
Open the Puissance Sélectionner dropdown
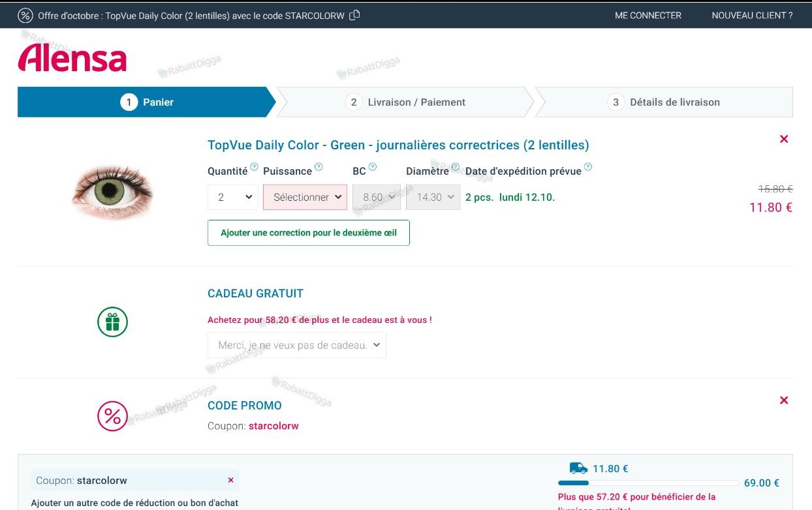tap(305, 197)
